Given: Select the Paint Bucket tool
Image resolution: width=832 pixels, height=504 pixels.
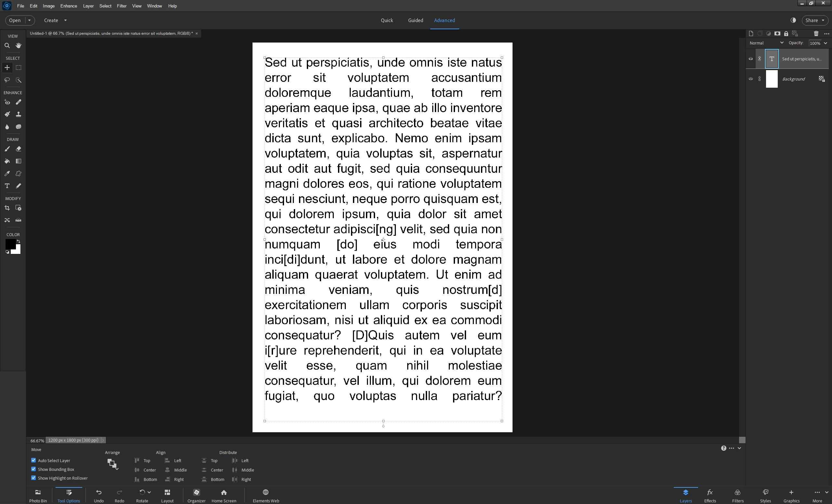Looking at the screenshot, I should (x=7, y=161).
